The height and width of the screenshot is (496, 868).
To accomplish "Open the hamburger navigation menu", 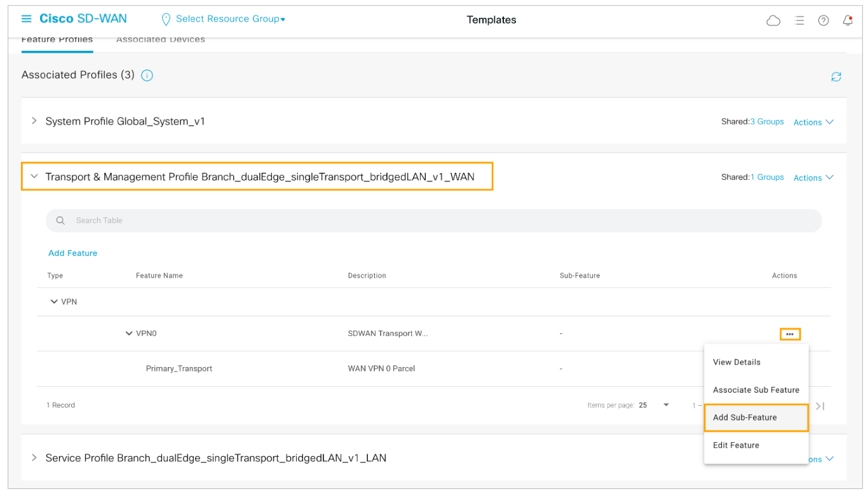I will pos(27,19).
